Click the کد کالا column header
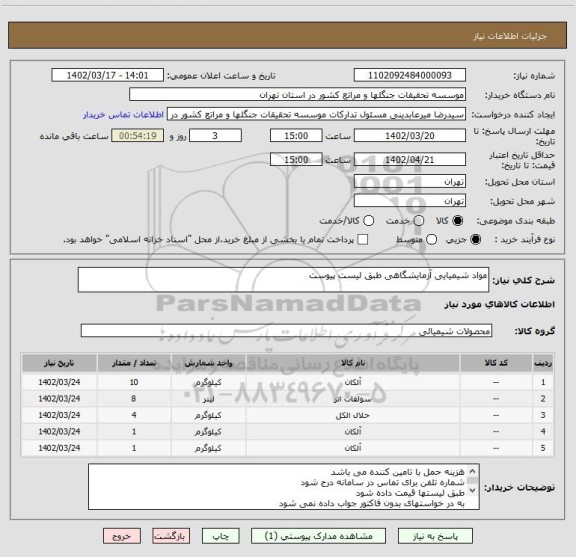The width and height of the screenshot is (576, 557). click(x=496, y=363)
